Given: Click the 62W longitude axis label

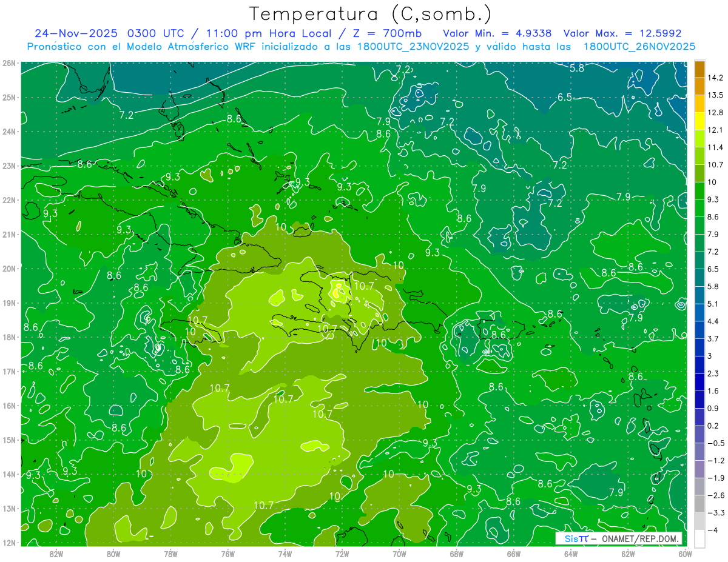Looking at the screenshot, I should point(628,554).
